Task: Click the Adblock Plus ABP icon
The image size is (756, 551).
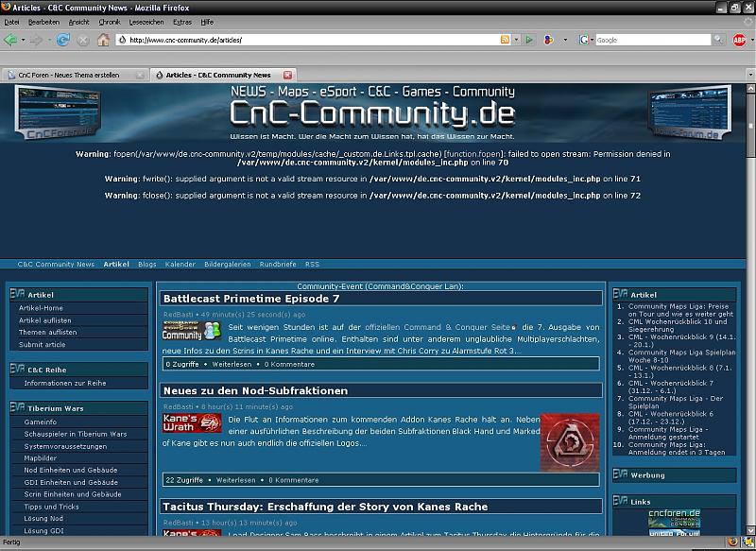Action: [739, 40]
